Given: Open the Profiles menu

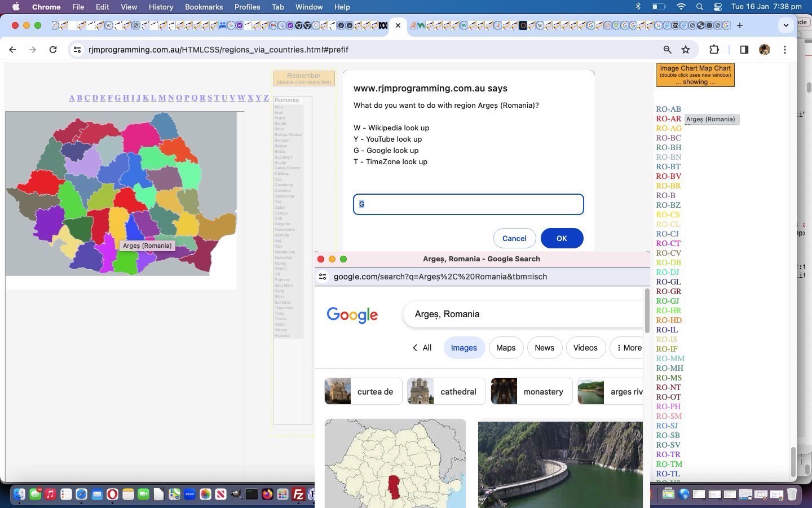Looking at the screenshot, I should tap(247, 7).
